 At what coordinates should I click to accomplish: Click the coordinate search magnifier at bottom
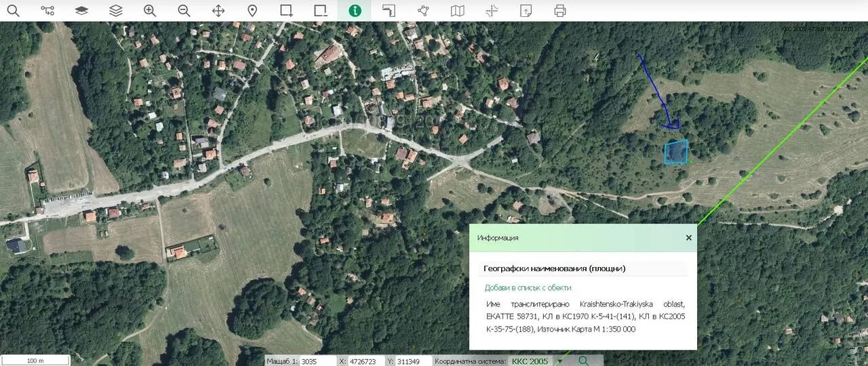[584, 361]
